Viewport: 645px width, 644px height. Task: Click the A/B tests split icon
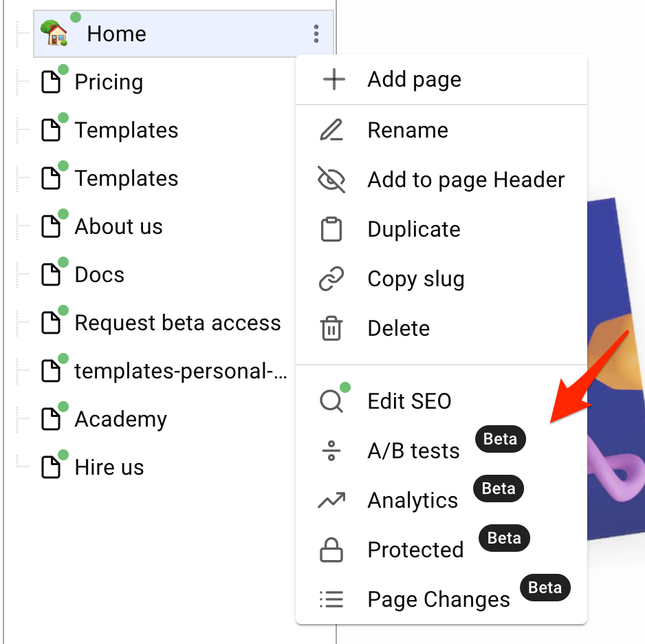click(331, 451)
